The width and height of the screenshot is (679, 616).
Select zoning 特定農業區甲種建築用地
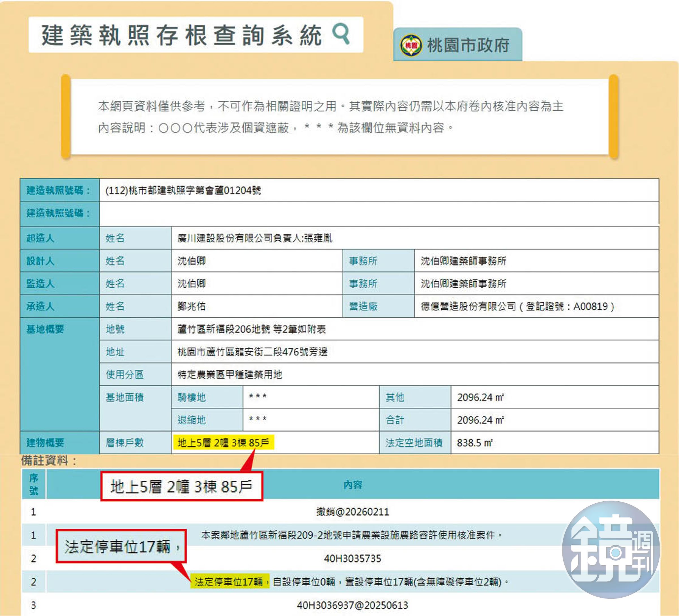coord(230,375)
